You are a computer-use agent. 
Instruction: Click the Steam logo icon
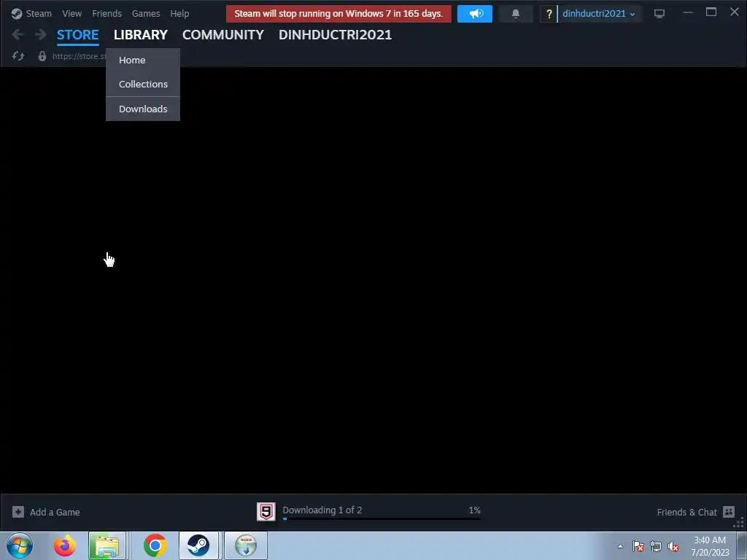pyautogui.click(x=17, y=14)
